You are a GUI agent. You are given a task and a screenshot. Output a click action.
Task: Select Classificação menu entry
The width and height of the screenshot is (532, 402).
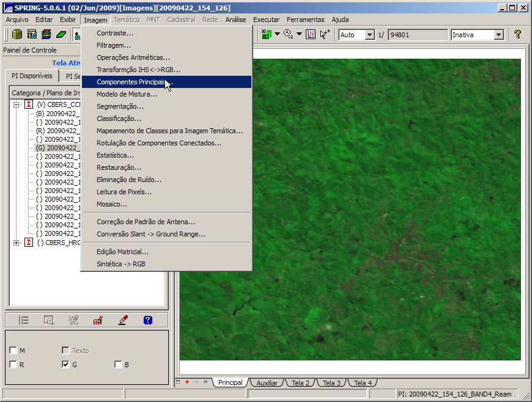(119, 119)
